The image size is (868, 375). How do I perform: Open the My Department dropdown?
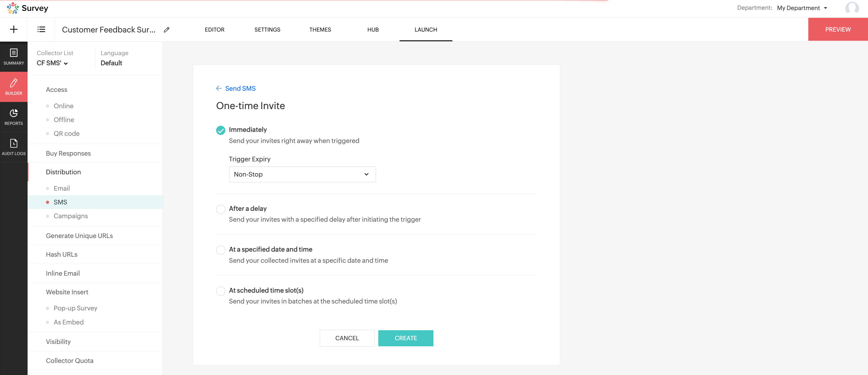[x=802, y=8]
